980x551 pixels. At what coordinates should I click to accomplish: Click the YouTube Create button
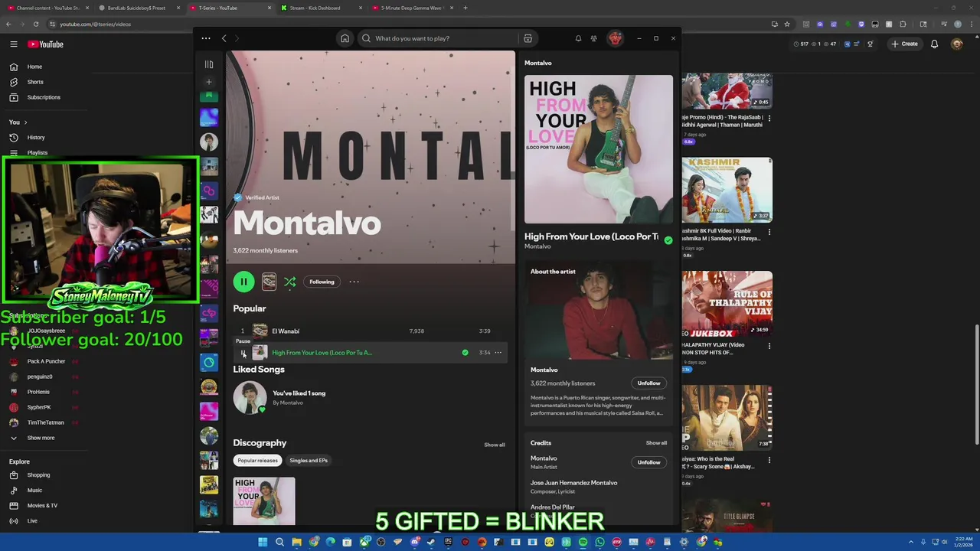(x=904, y=44)
